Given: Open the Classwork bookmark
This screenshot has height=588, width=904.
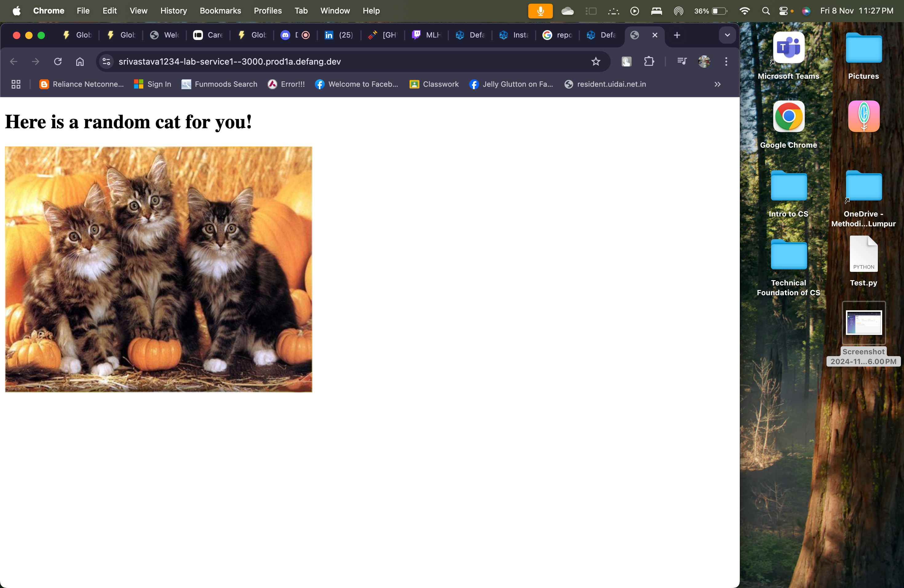Looking at the screenshot, I should tap(434, 84).
